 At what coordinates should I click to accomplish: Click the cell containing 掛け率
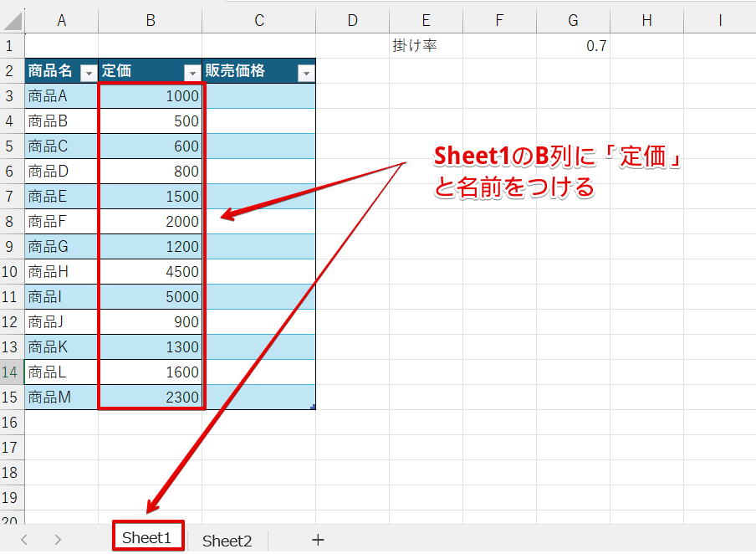[427, 46]
